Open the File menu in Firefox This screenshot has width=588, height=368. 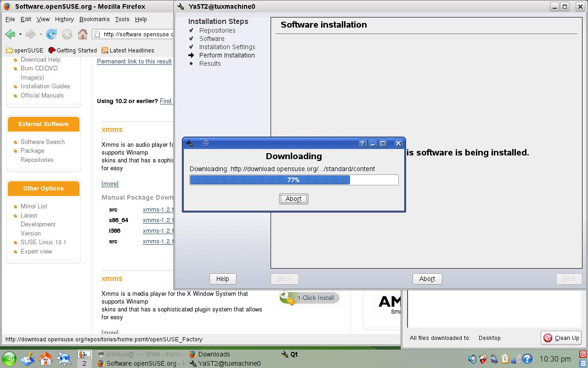10,19
